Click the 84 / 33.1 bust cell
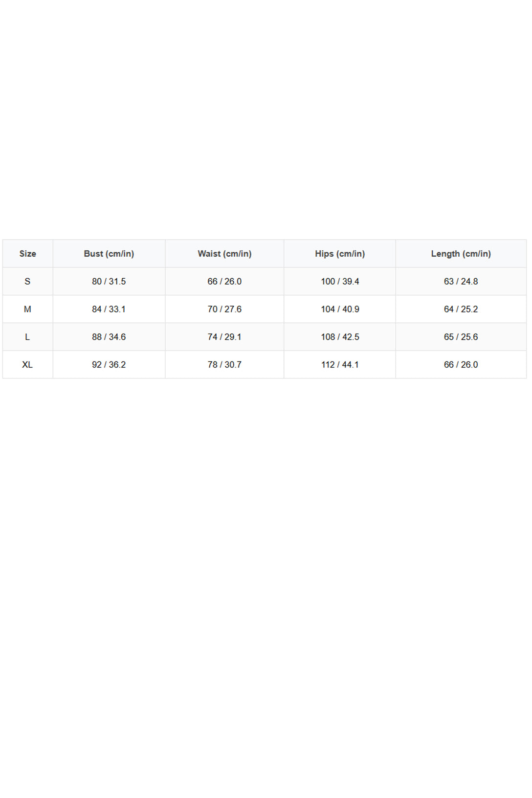 [109, 309]
